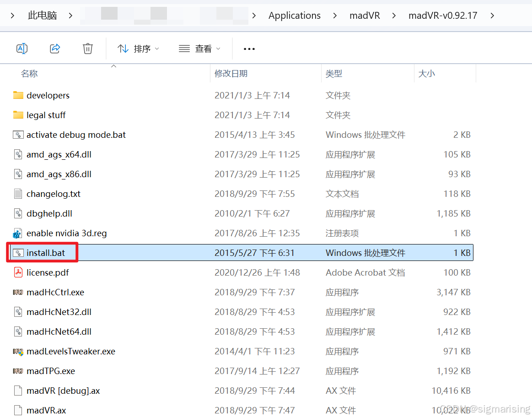Click the 10,416 KB size cell
This screenshot has height=418, width=532.
pos(451,391)
